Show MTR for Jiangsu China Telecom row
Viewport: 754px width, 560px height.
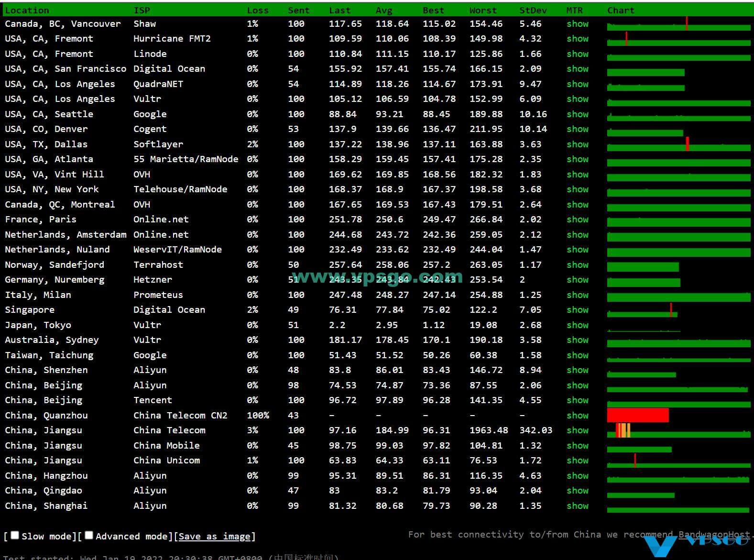click(578, 430)
